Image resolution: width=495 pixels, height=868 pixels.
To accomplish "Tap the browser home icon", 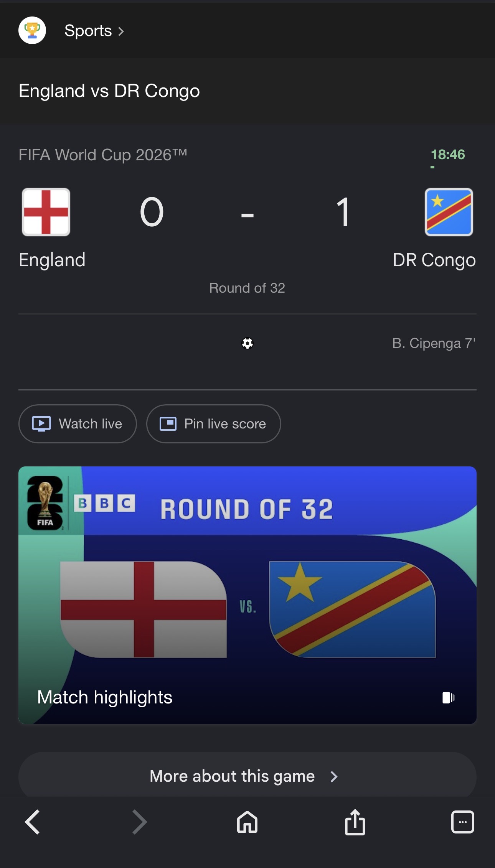I will point(247,822).
